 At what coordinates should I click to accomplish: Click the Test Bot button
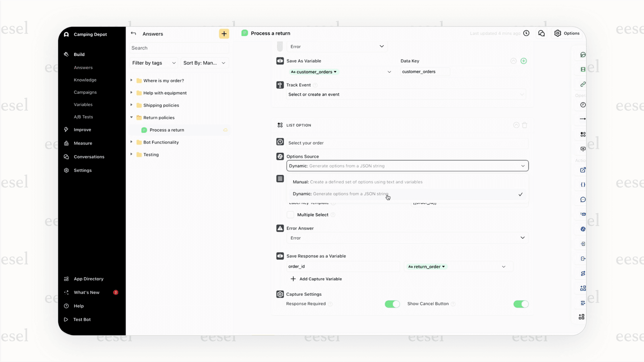pyautogui.click(x=82, y=319)
